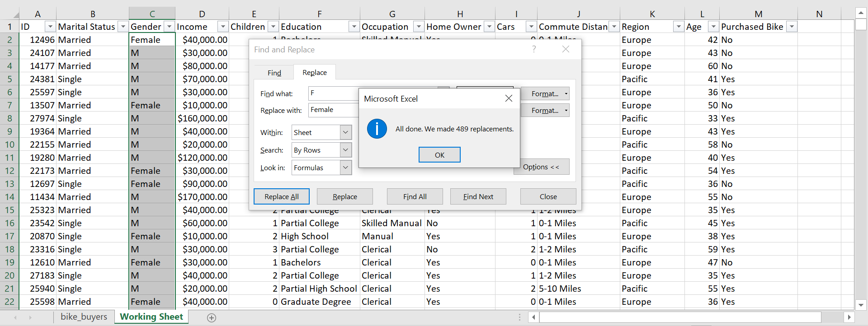Click the Find Next button
Screen dimensions: 868x326
pos(478,196)
